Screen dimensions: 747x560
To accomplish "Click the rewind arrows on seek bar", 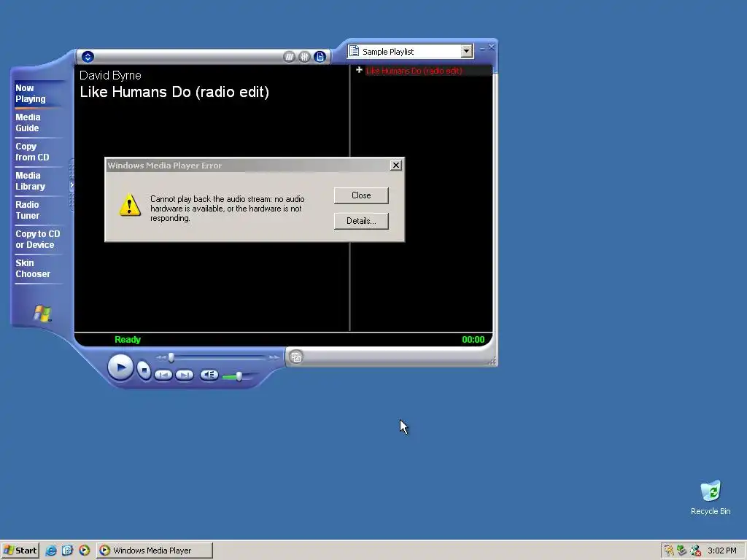I will [x=161, y=357].
